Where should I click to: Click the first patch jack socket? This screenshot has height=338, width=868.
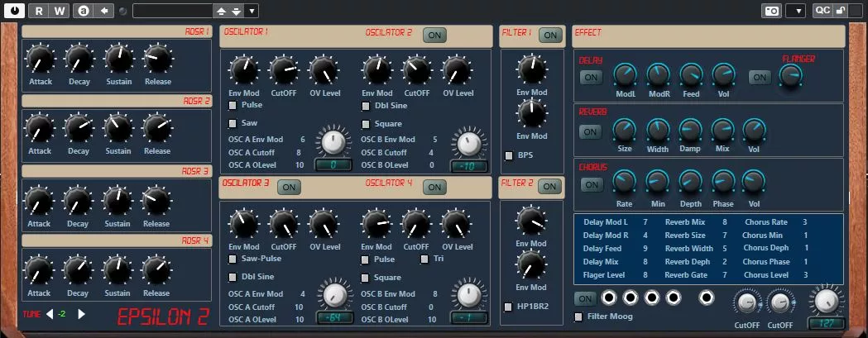pos(609,298)
